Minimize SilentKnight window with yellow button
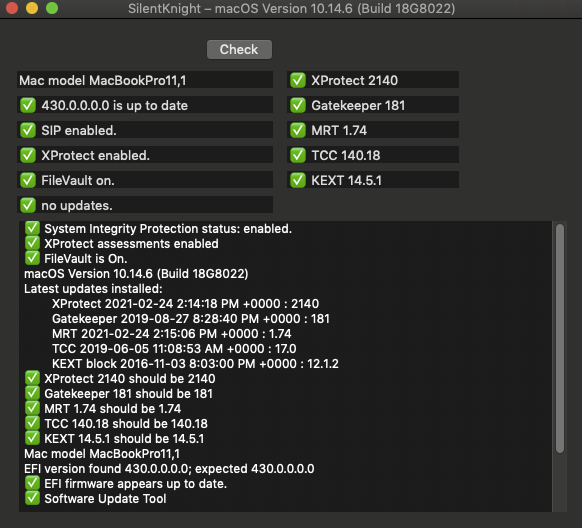This screenshot has width=582, height=528. (x=32, y=8)
